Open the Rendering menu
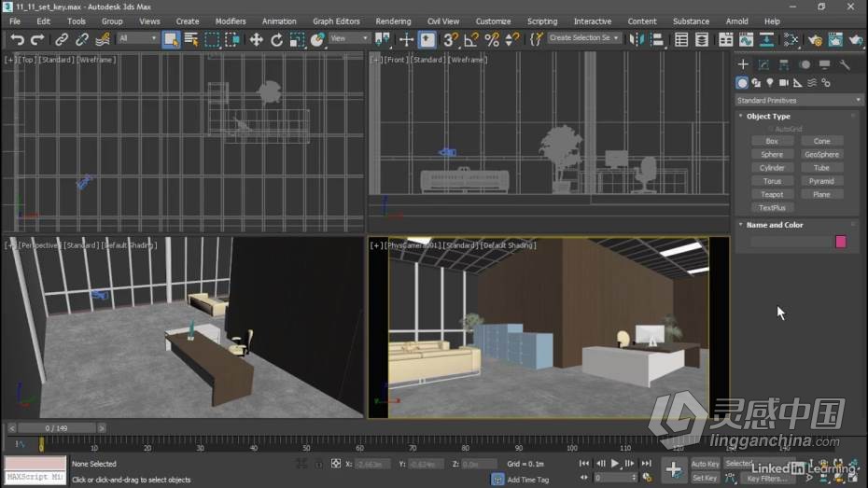 [x=393, y=21]
